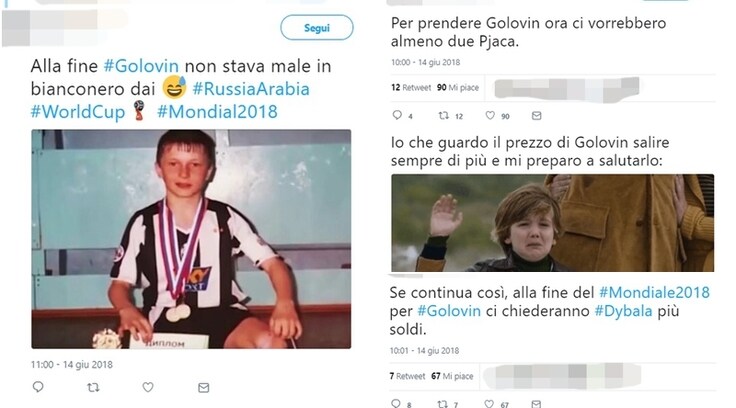
Task: Click the Segui follow button
Action: tap(317, 28)
